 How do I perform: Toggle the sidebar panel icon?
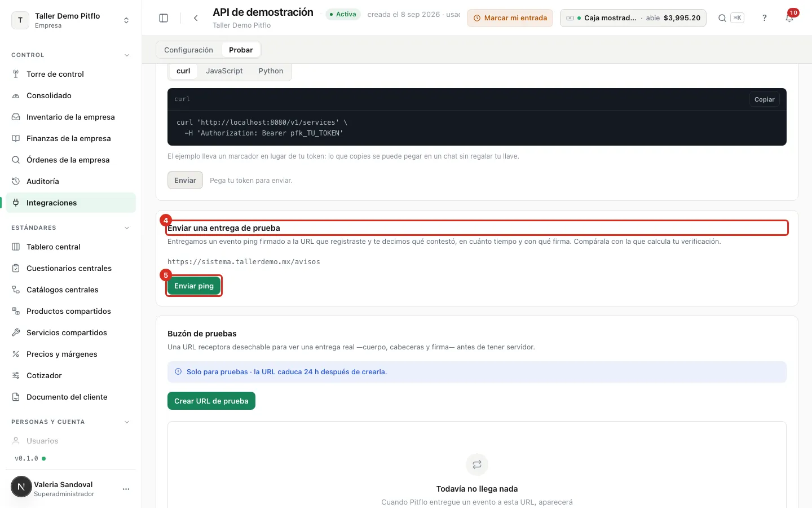point(164,18)
